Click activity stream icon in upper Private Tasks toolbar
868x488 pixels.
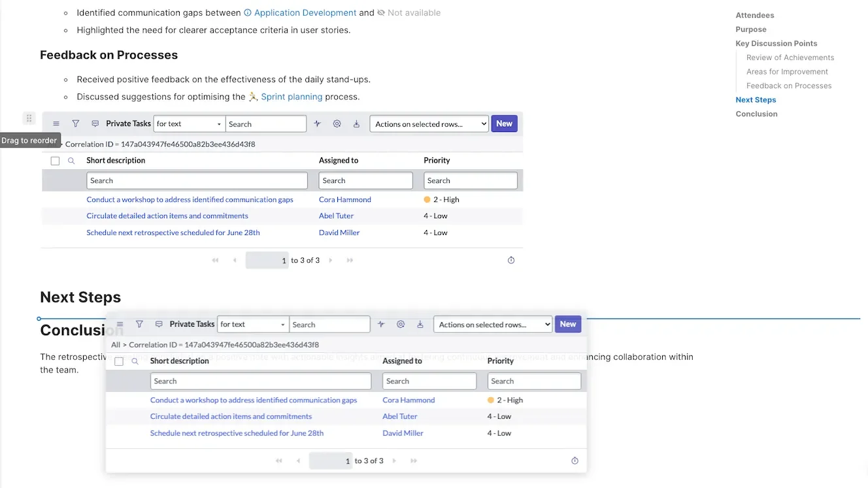click(318, 124)
